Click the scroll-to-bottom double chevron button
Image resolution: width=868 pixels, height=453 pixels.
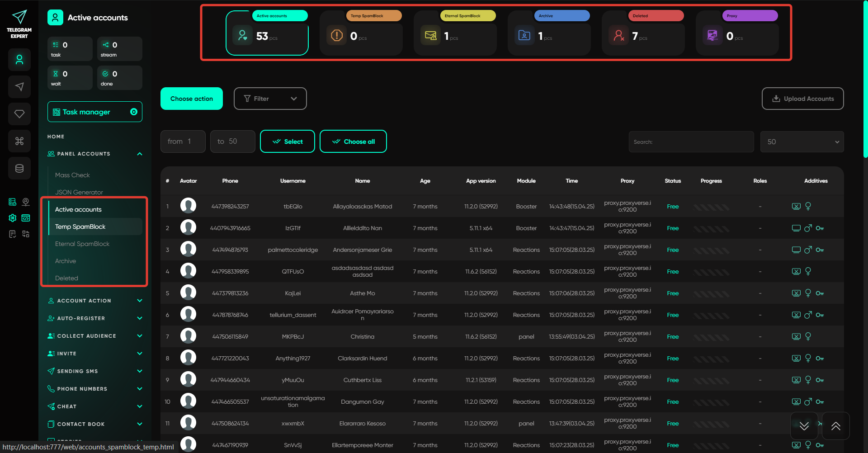804,426
